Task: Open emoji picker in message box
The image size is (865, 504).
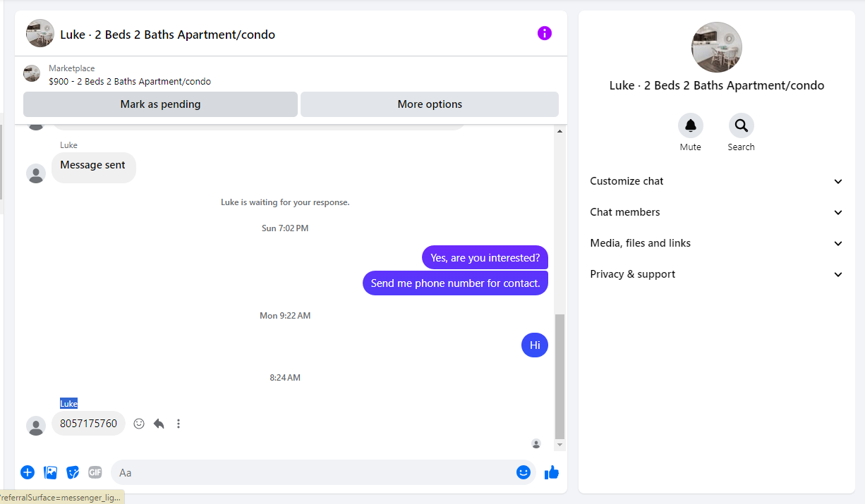Action: (523, 472)
